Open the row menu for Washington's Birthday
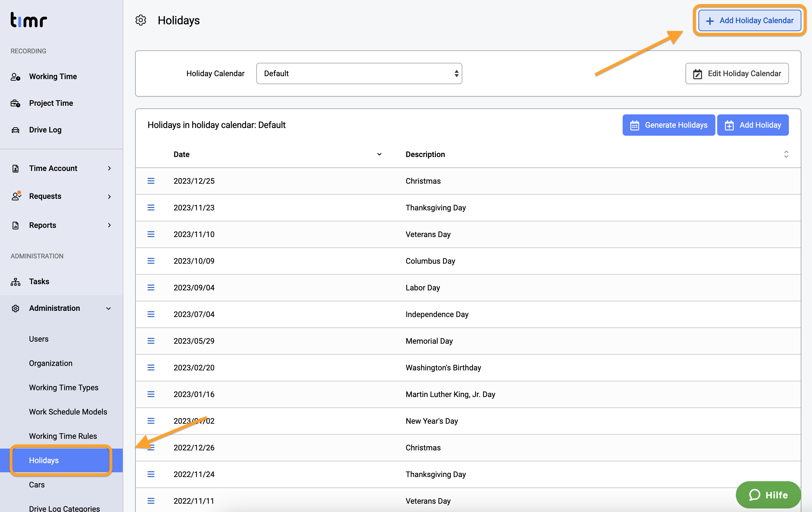This screenshot has width=812, height=512. click(x=151, y=367)
